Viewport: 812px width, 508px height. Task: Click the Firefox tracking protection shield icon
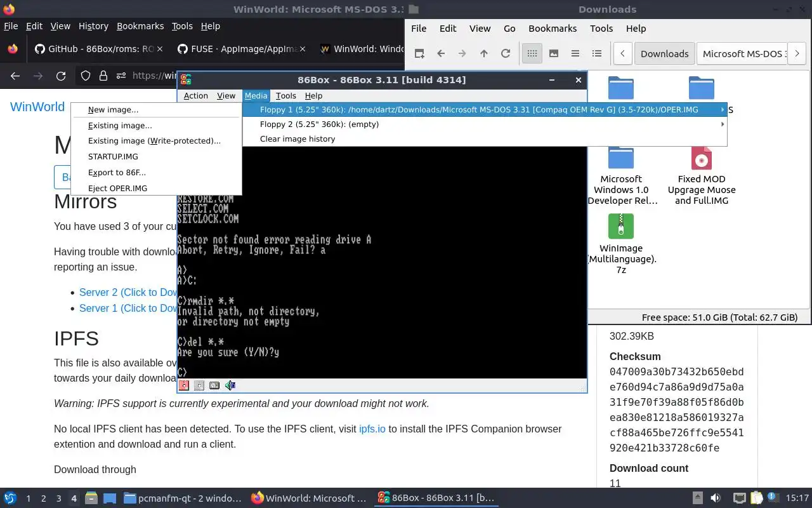(x=86, y=76)
